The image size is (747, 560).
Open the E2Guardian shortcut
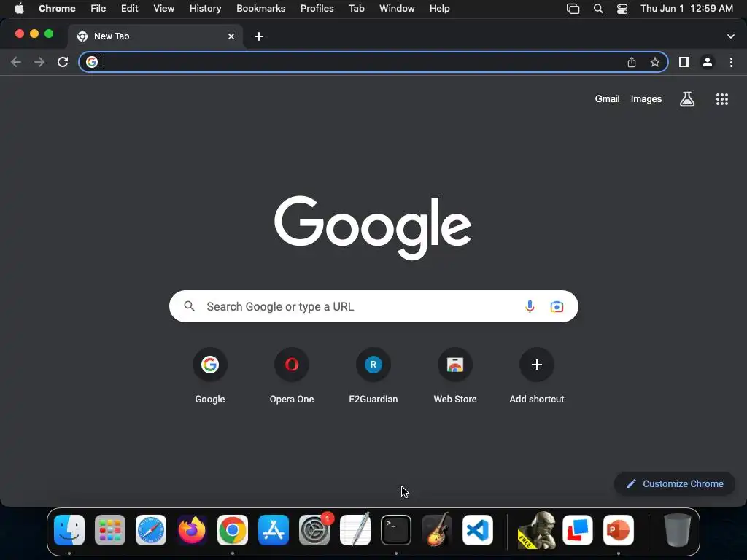373,376
